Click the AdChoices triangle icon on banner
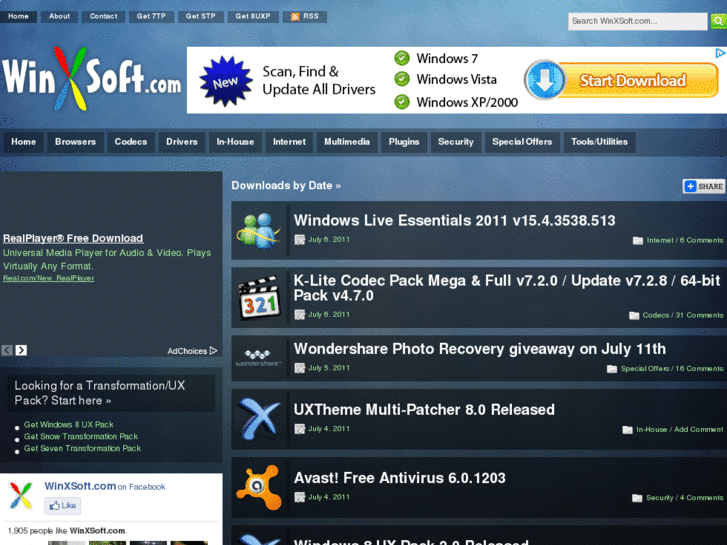Viewport: 727px width, 545px height. coord(720,53)
